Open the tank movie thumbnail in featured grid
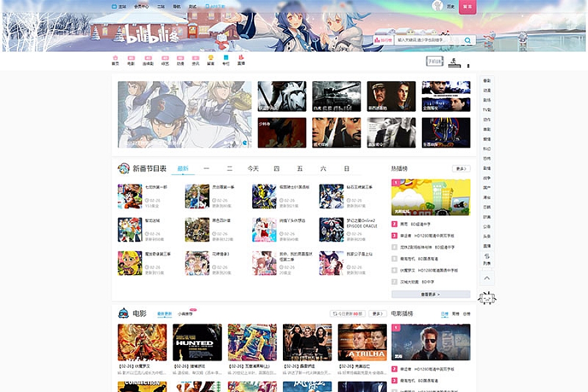Viewport: 588px width, 392px height. (x=336, y=97)
